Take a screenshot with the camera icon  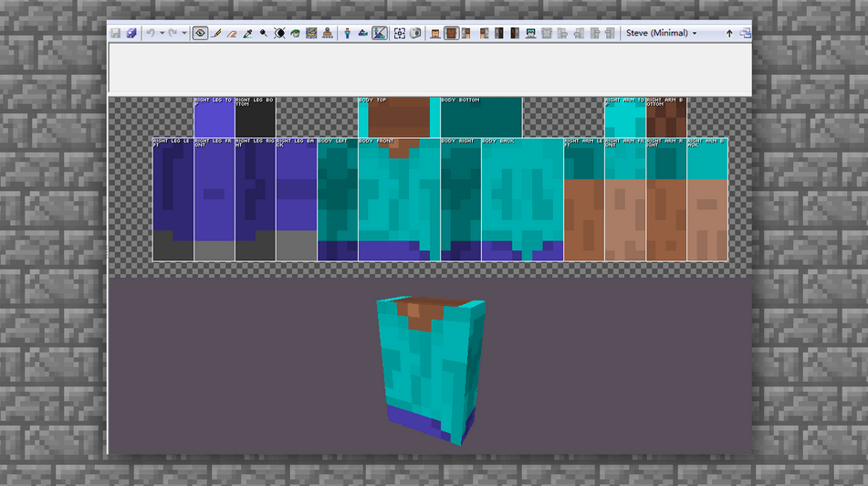(415, 33)
